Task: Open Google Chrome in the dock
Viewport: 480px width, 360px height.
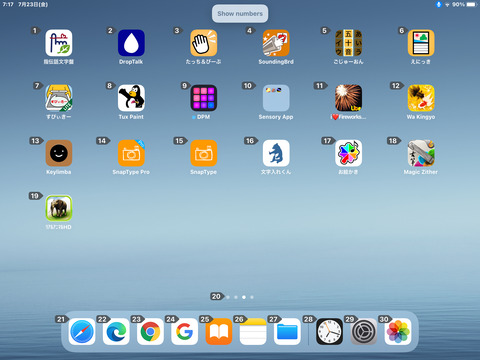Action: [150, 332]
